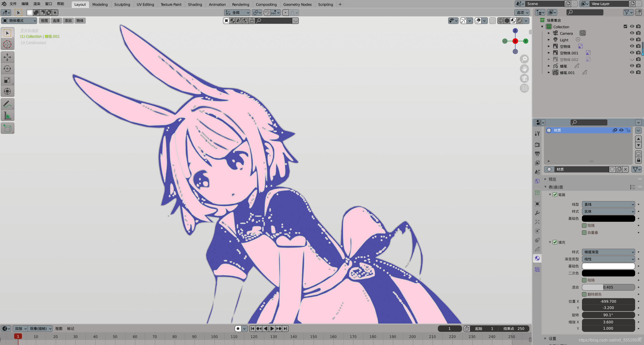Enable the 翻转颜色 flip colors checkbox
The width and height of the screenshot is (644, 345).
[584, 294]
